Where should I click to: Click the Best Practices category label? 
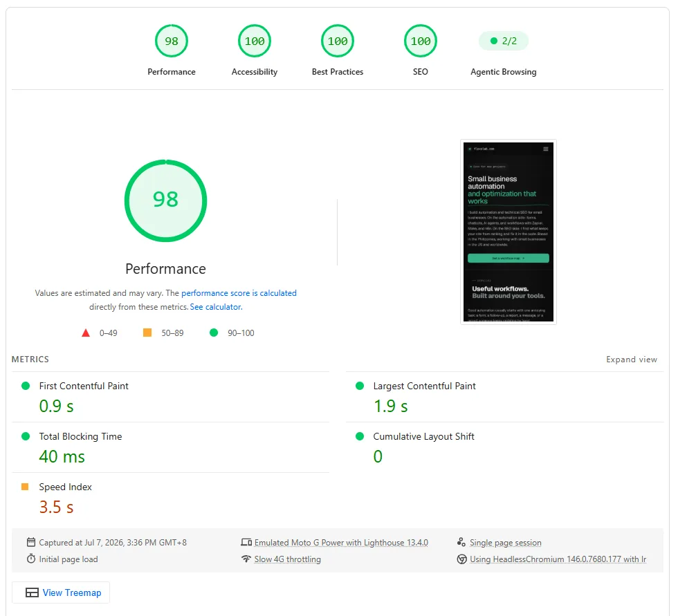coord(338,72)
